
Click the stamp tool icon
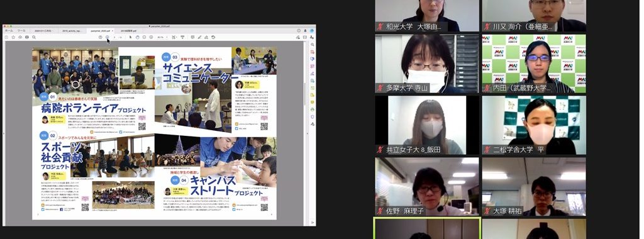point(213,37)
